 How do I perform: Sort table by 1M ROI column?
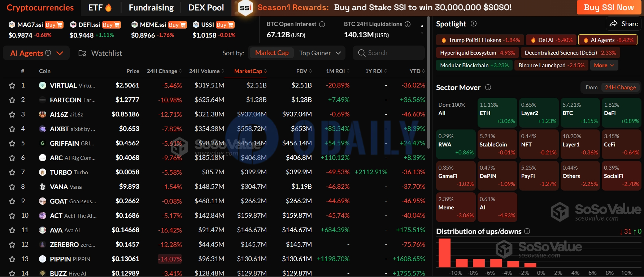(x=338, y=71)
